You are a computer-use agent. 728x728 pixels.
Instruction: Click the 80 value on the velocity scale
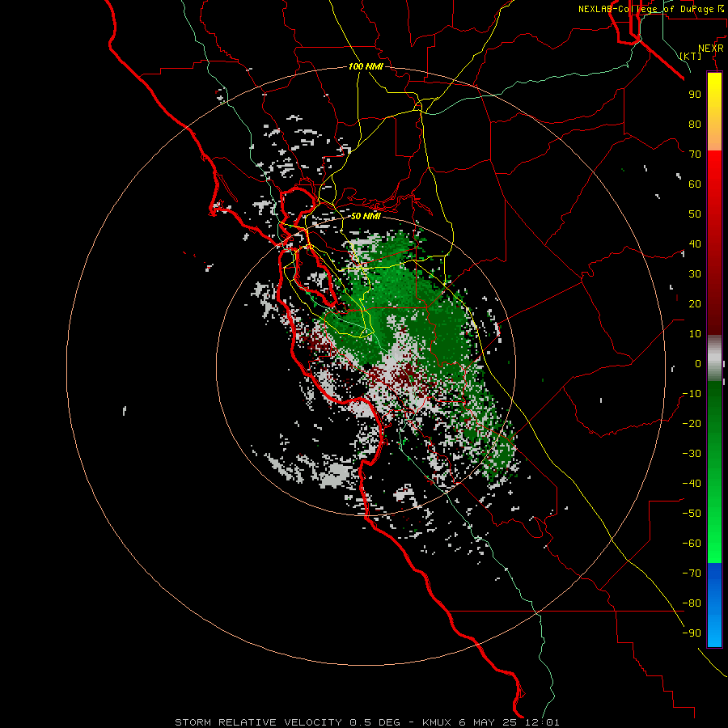(695, 124)
